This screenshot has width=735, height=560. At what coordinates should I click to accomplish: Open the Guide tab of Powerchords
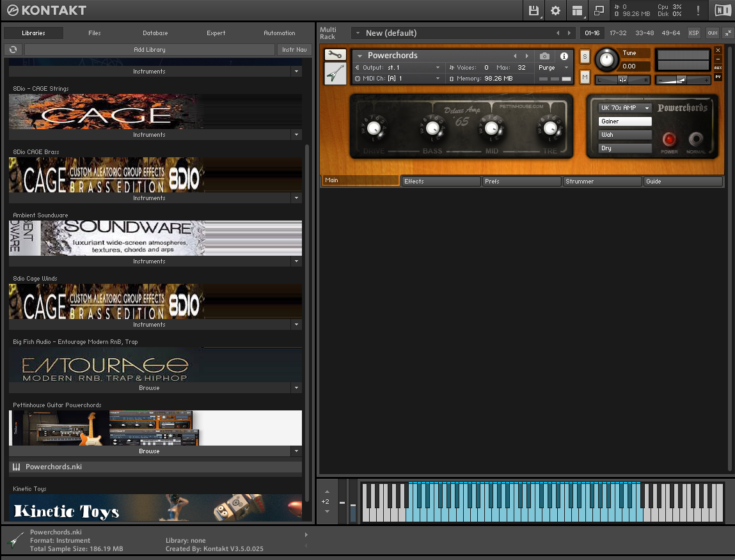coord(683,182)
